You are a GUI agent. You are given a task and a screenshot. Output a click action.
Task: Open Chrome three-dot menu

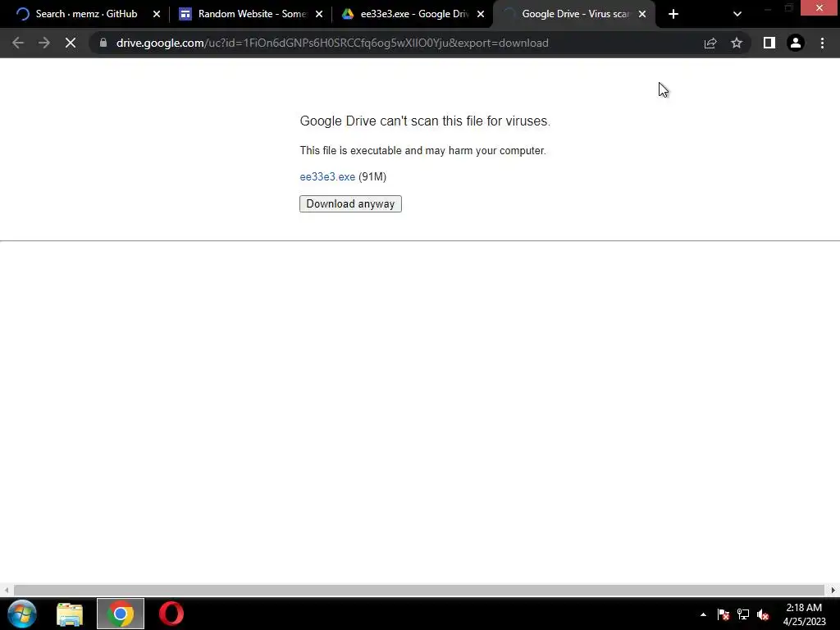pos(822,43)
